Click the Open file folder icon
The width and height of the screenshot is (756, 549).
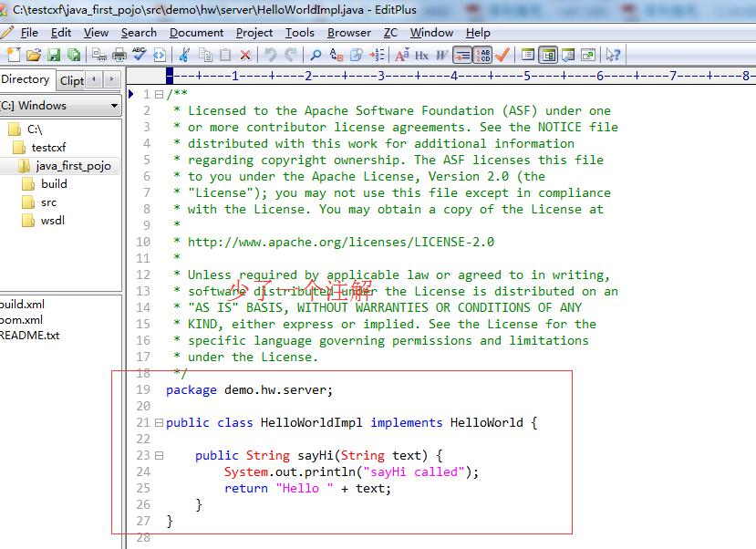pos(33,55)
